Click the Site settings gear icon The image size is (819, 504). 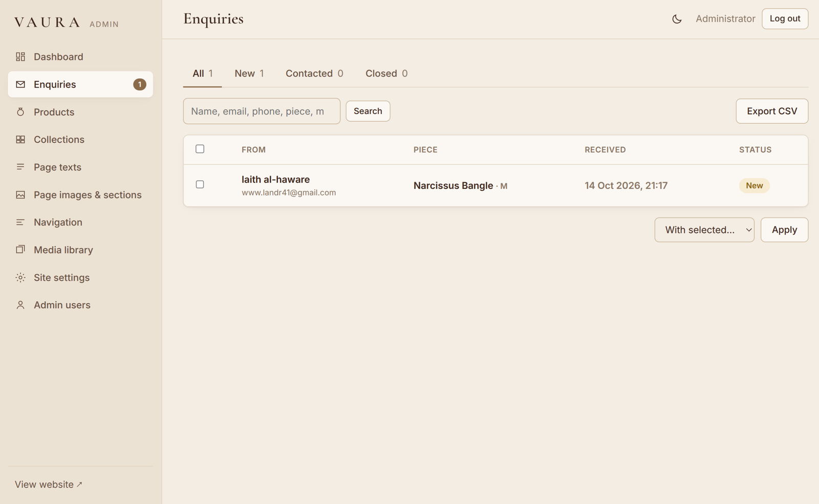click(x=20, y=277)
